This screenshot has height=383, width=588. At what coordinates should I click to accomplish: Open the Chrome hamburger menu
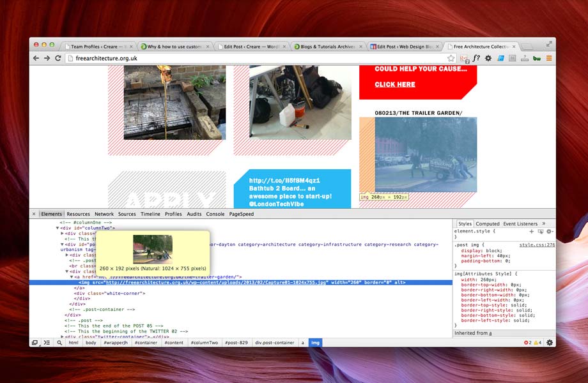(548, 58)
